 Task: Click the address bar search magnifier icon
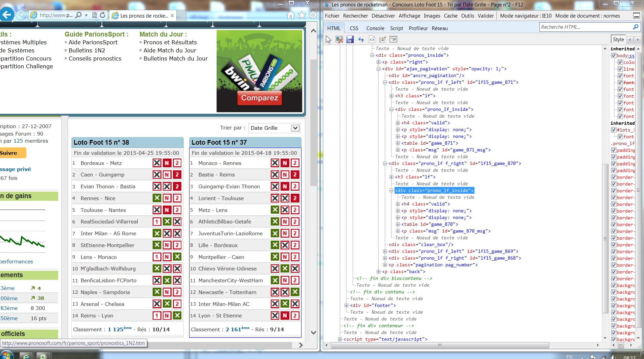[79, 15]
